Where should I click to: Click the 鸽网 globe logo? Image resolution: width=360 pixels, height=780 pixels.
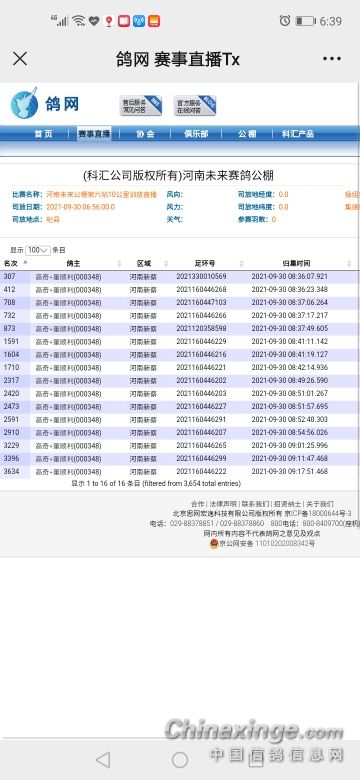24,103
